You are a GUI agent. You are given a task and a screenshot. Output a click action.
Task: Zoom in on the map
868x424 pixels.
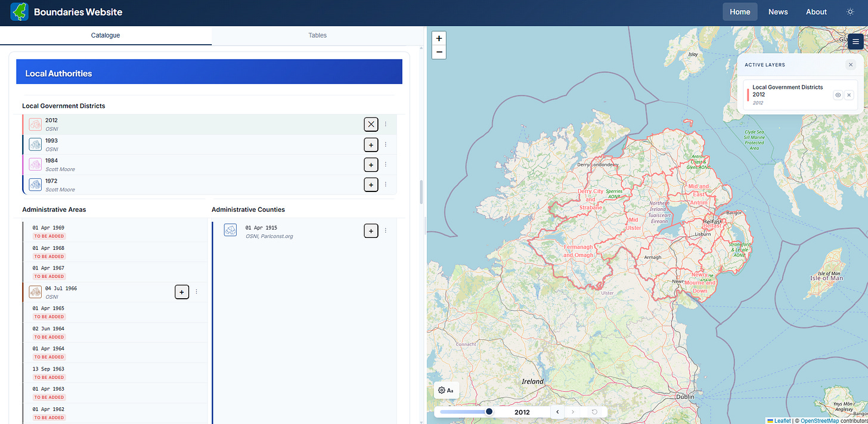[x=439, y=38]
